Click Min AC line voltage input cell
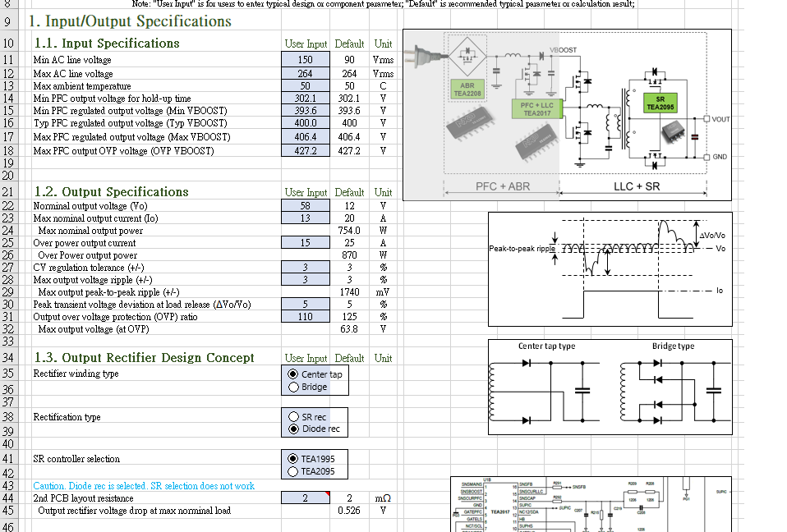Image resolution: width=787 pixels, height=532 pixels. [305, 60]
